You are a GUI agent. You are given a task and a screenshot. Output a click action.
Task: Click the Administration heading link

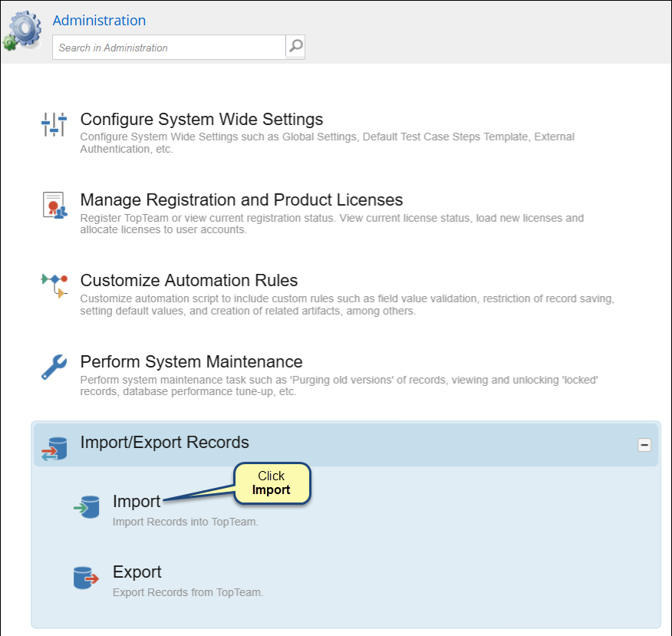pyautogui.click(x=99, y=20)
